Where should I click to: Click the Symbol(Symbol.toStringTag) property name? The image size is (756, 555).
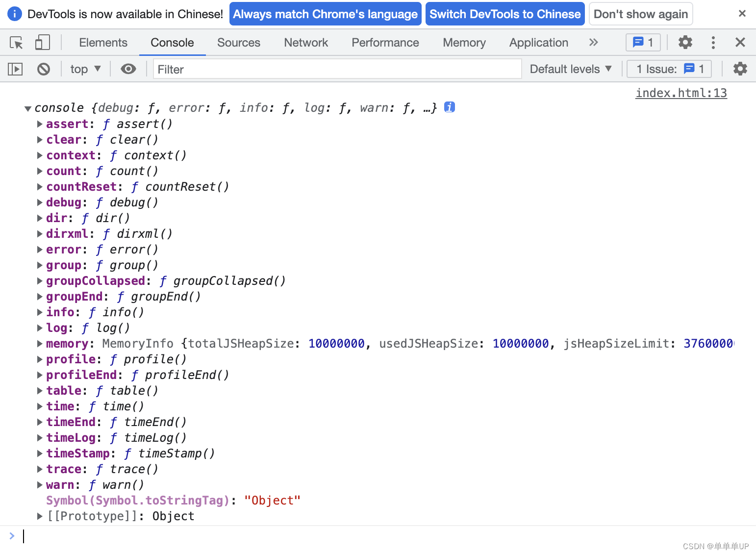tap(138, 501)
